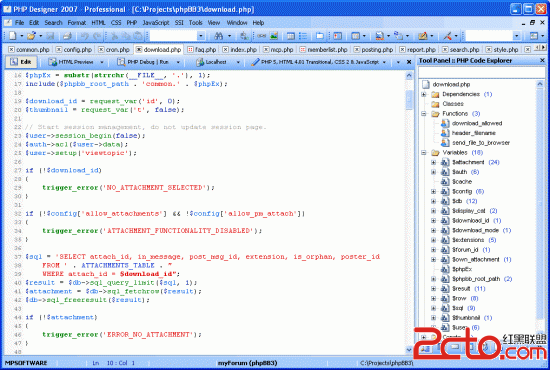
Task: Expand the $attachment variable node
Action: coord(434,162)
